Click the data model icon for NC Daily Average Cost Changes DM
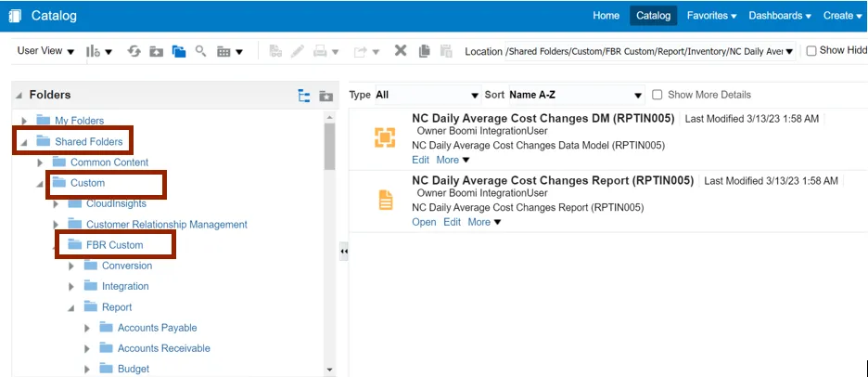868x377 pixels. [x=384, y=137]
